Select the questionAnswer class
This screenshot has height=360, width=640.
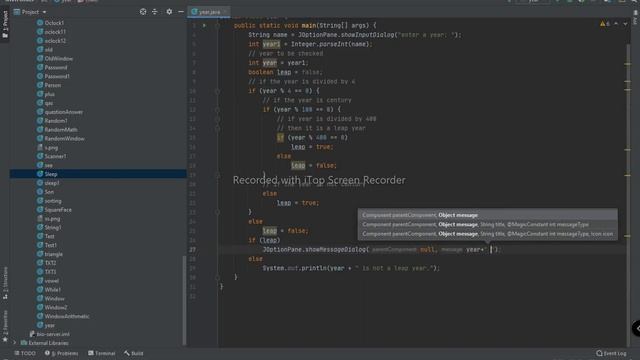pos(63,112)
